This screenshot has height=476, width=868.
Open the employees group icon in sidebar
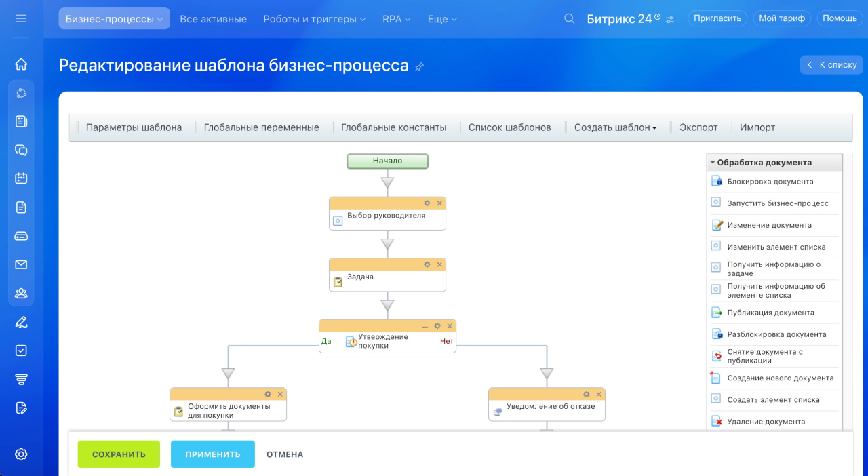(x=21, y=293)
